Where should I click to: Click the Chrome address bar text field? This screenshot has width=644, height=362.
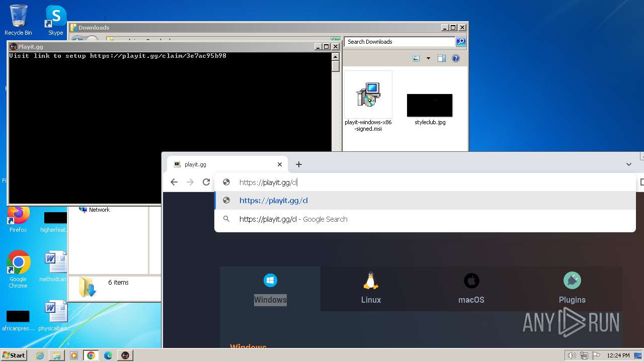click(x=425, y=183)
